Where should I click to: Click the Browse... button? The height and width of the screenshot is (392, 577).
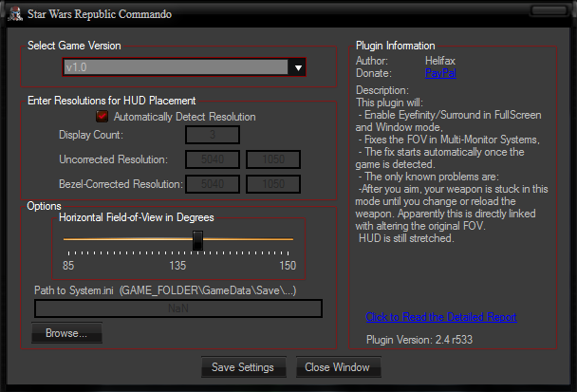(66, 333)
